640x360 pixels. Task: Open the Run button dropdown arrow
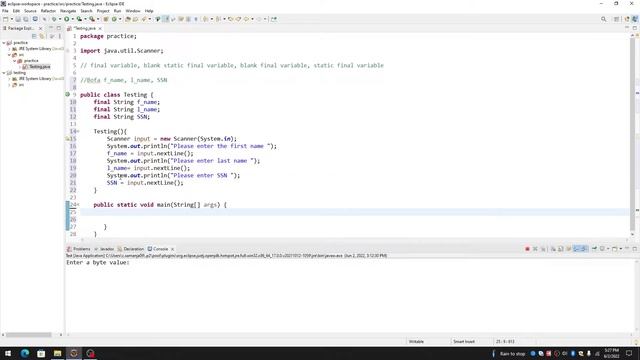72,19
